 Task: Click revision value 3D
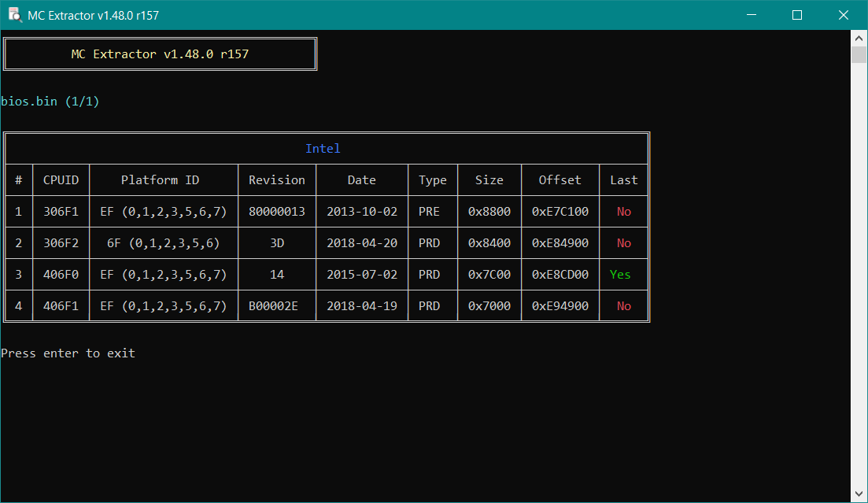point(277,243)
